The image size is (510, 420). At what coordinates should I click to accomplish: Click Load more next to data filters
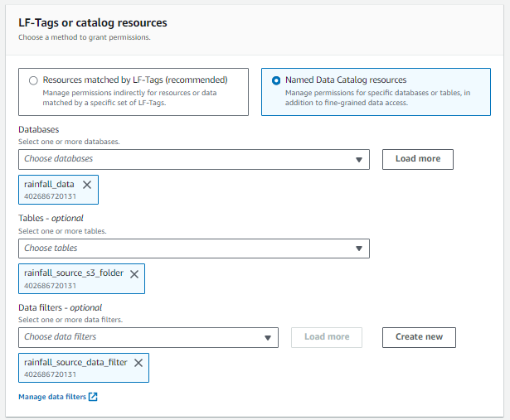click(327, 337)
